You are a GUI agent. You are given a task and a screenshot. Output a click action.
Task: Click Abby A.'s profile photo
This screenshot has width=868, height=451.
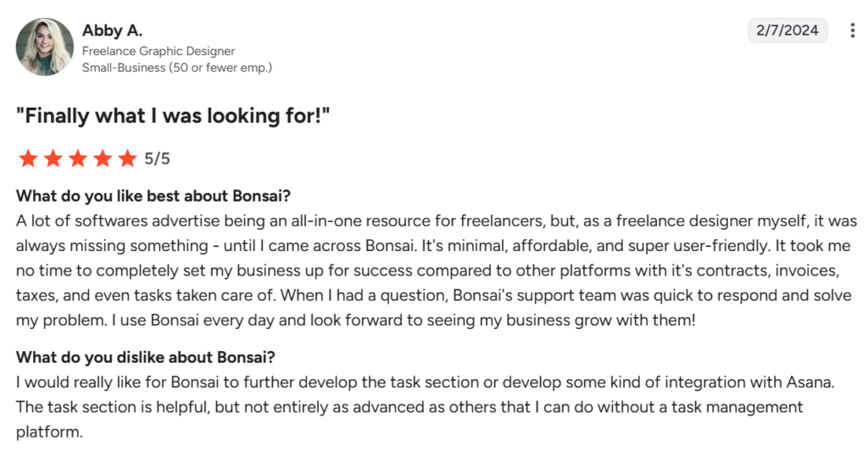(44, 47)
